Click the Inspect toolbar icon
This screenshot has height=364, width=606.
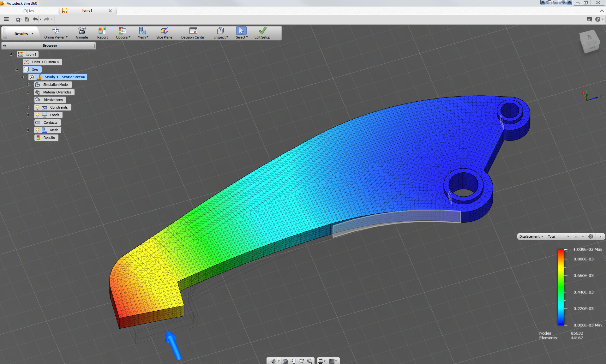[x=221, y=33]
